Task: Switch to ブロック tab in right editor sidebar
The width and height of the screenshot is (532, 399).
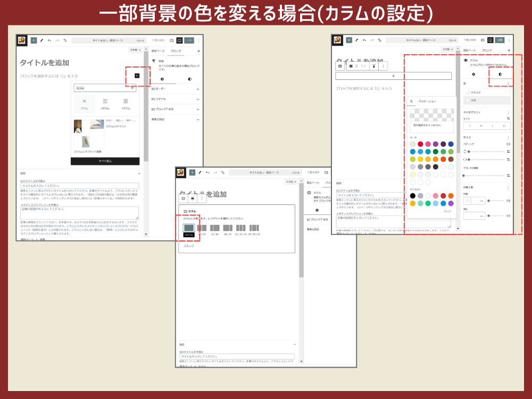Action: [x=487, y=50]
